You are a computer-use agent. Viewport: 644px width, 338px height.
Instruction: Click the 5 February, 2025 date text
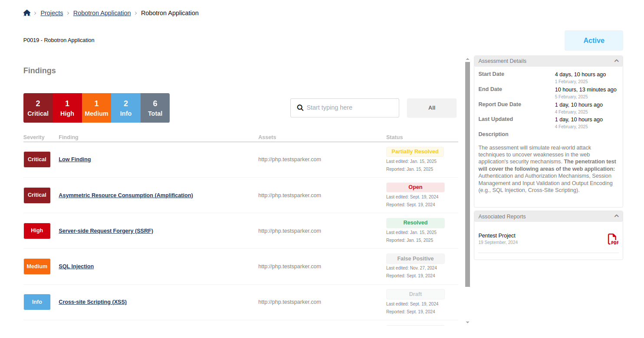(572, 97)
